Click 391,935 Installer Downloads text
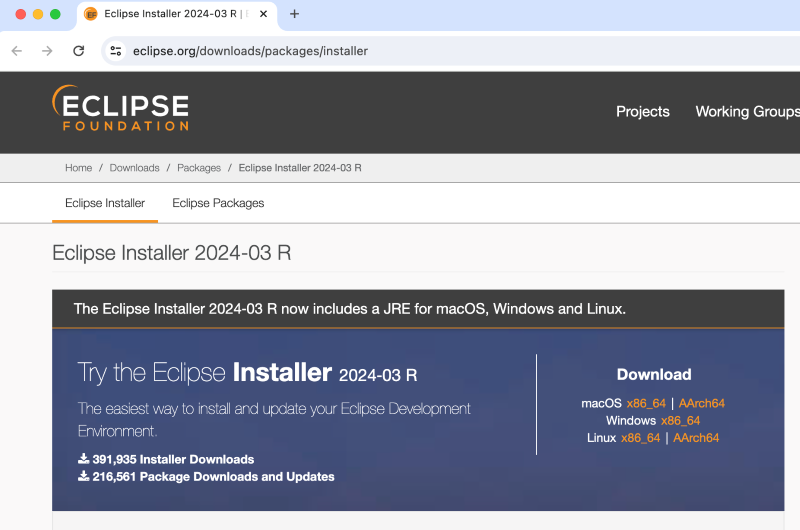Image resolution: width=800 pixels, height=530 pixels. (173, 460)
